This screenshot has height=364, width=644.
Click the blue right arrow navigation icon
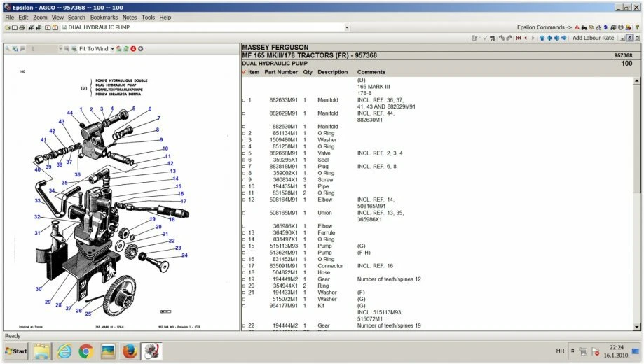[x=556, y=38]
